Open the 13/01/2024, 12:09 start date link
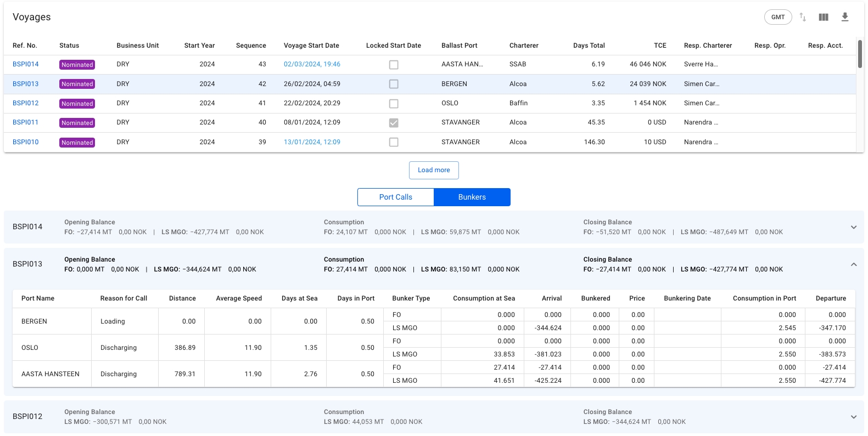868x436 pixels. (x=312, y=142)
